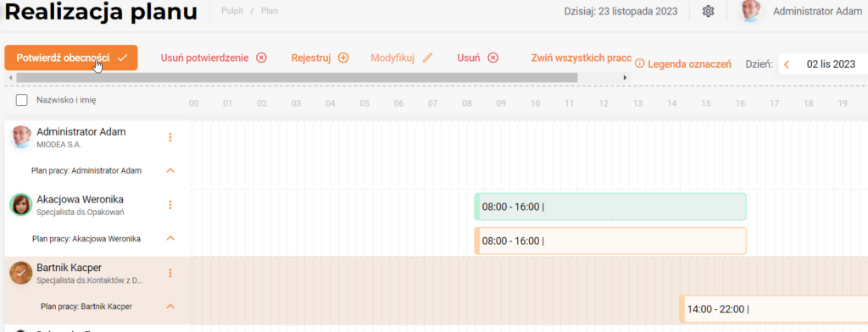This screenshot has height=332, width=868.
Task: Deselect the checked Bartnik Kacper avatar
Action: pos(21,273)
